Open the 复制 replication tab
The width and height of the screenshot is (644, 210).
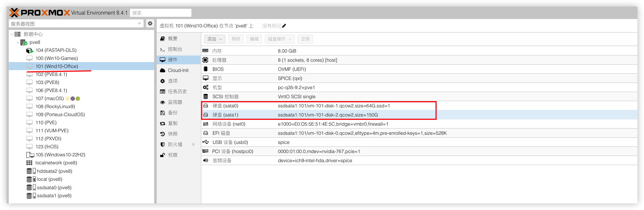pos(179,123)
